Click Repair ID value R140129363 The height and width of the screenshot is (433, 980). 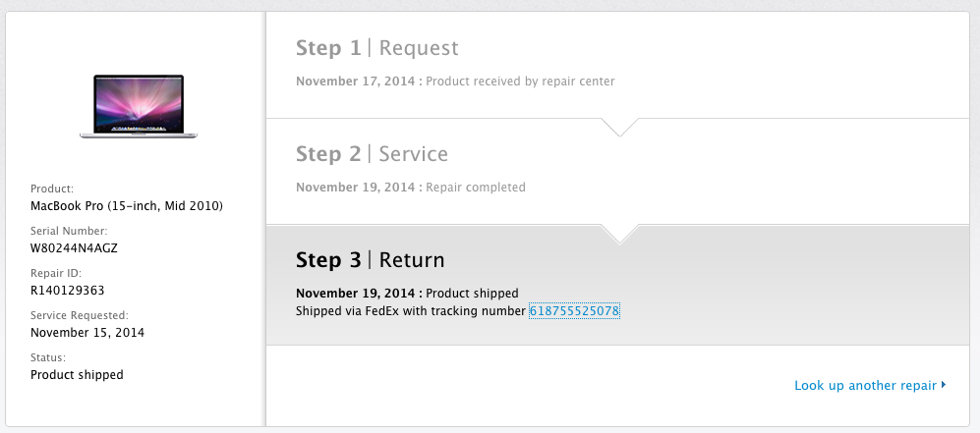[67, 291]
